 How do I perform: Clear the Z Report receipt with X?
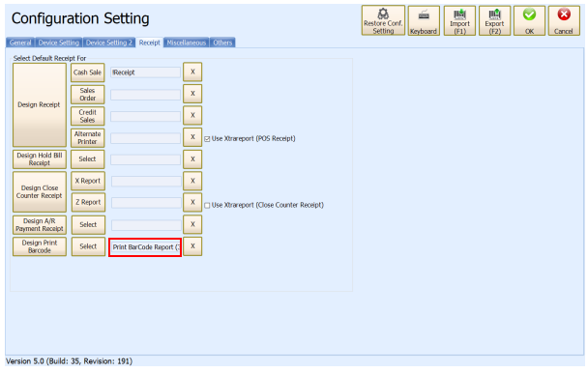click(x=192, y=202)
